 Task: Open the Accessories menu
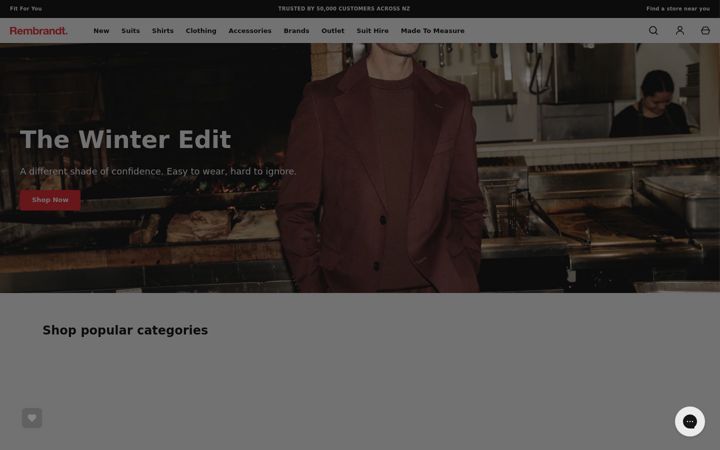pos(250,31)
